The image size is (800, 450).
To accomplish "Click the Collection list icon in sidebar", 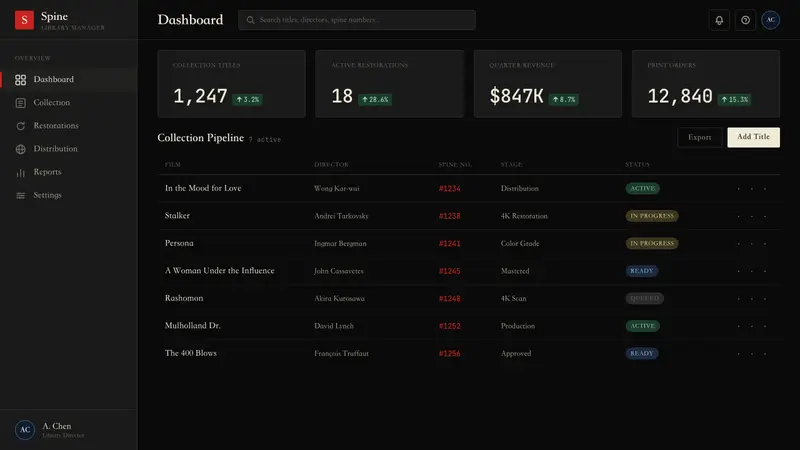I will coord(20,103).
